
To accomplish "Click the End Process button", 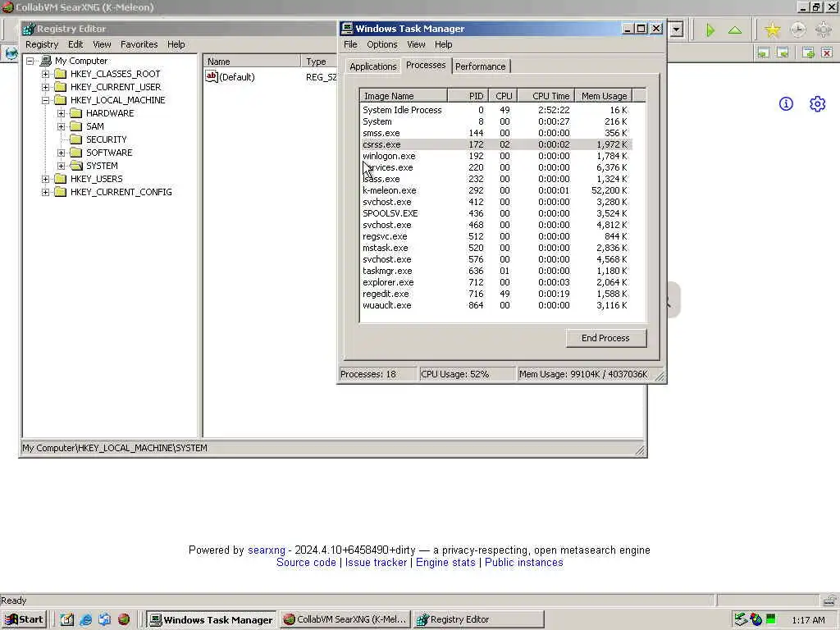I will click(606, 338).
